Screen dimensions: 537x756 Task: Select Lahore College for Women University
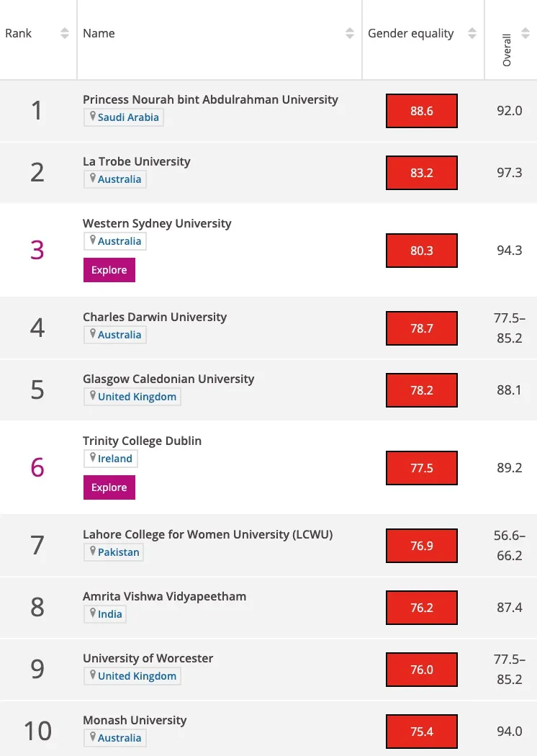pyautogui.click(x=207, y=534)
